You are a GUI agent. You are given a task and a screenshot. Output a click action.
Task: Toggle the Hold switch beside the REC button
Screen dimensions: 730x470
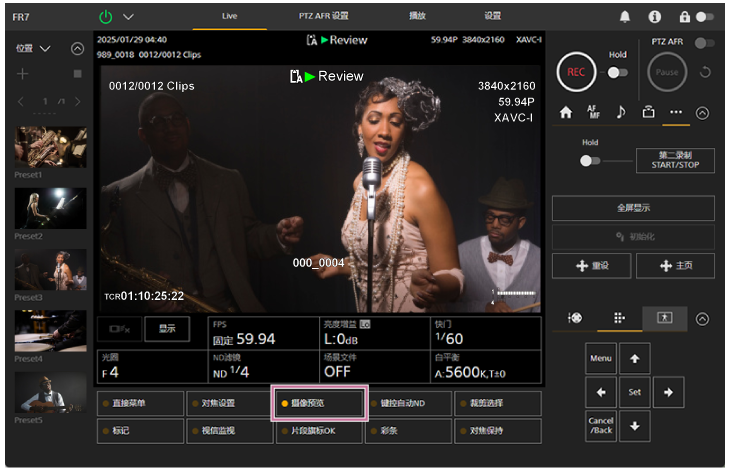617,72
